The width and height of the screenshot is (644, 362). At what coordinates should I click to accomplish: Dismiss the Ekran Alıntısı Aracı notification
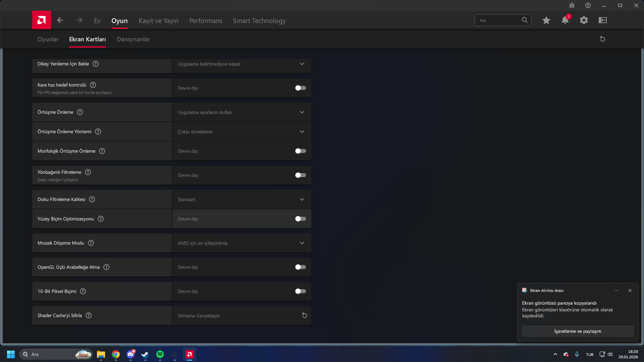630,291
